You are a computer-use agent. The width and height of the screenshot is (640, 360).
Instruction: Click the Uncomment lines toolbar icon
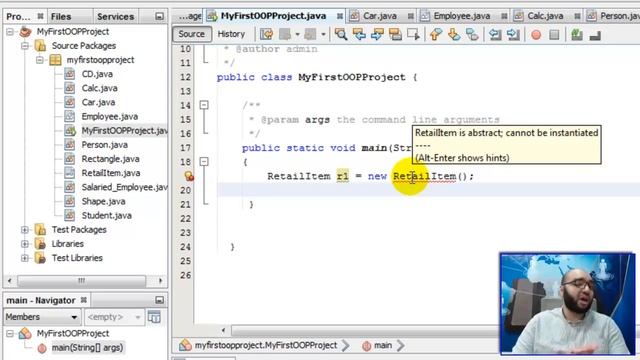click(x=595, y=36)
